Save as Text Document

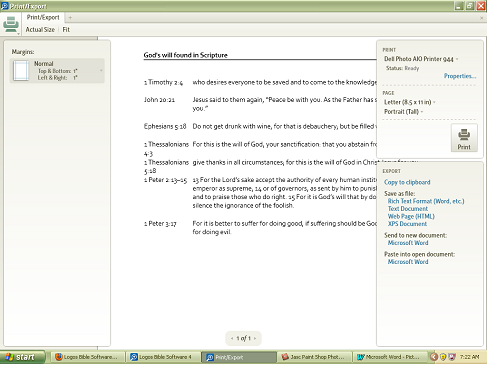pyautogui.click(x=408, y=209)
